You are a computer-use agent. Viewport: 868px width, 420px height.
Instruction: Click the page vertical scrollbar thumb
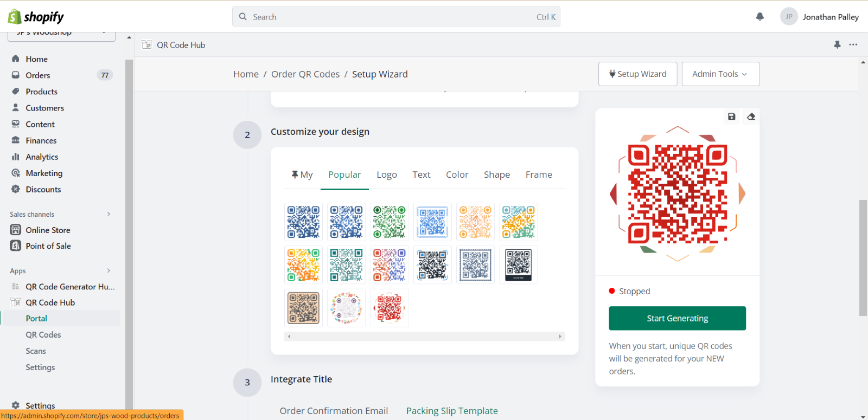point(863,258)
